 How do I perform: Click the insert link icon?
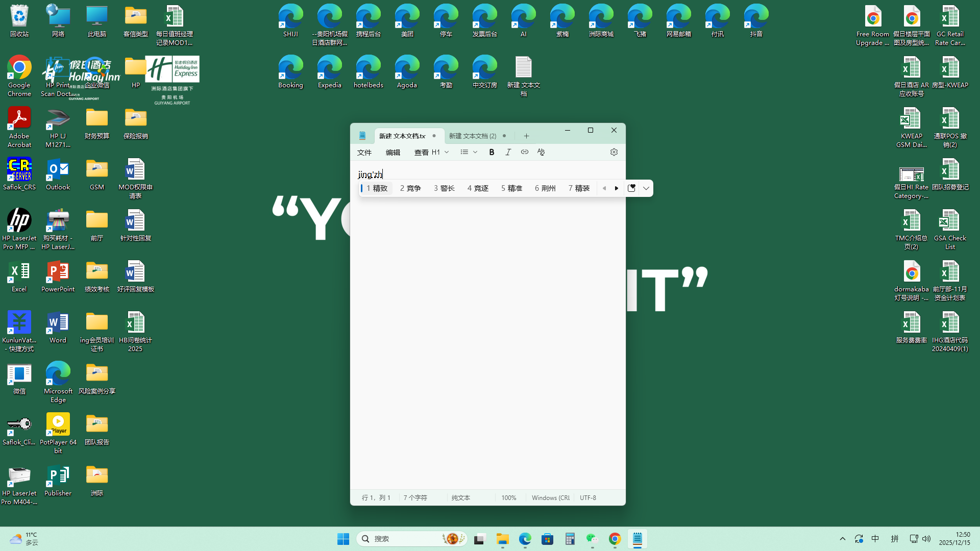coord(524,152)
